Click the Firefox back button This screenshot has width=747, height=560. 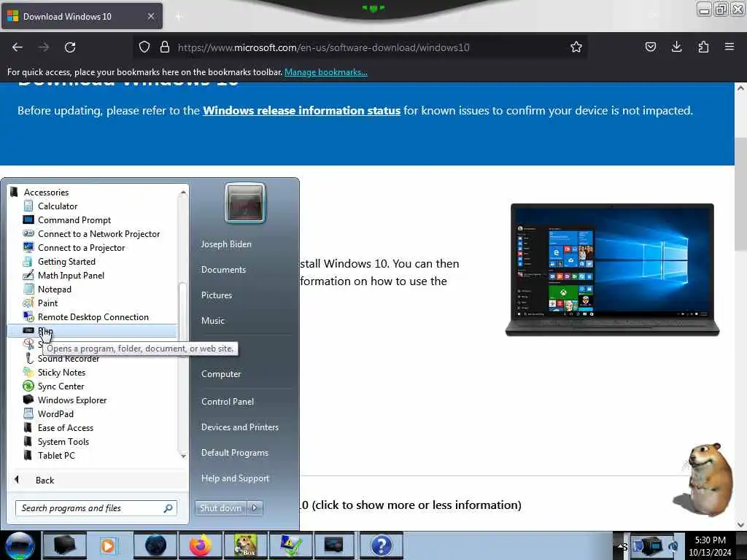click(18, 47)
